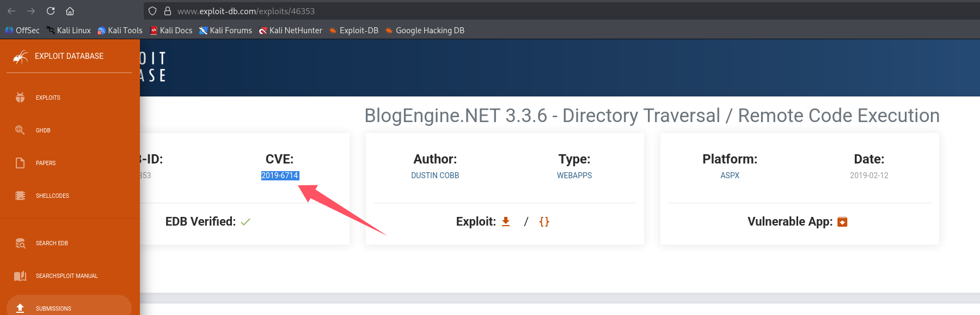980x315 pixels.
Task: Open the SearchSploit Manual sidebar item
Action: click(66, 276)
